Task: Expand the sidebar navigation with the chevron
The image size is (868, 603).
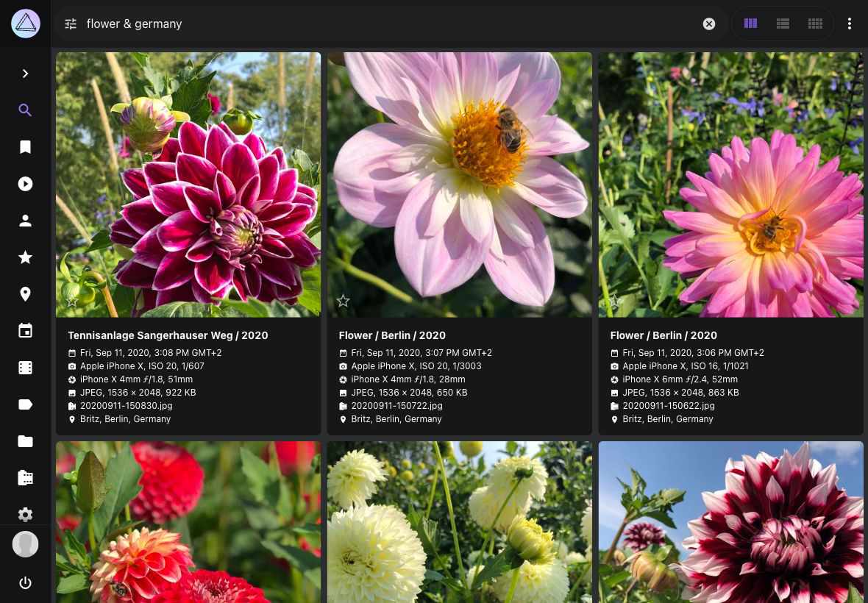Action: (x=25, y=74)
